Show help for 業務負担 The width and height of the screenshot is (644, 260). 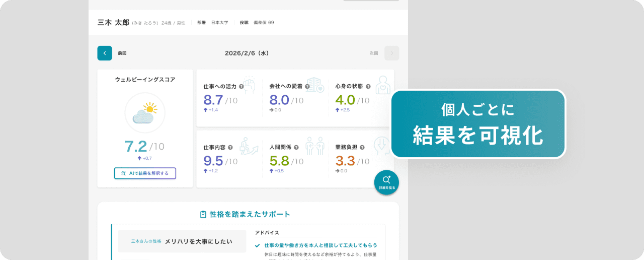362,148
